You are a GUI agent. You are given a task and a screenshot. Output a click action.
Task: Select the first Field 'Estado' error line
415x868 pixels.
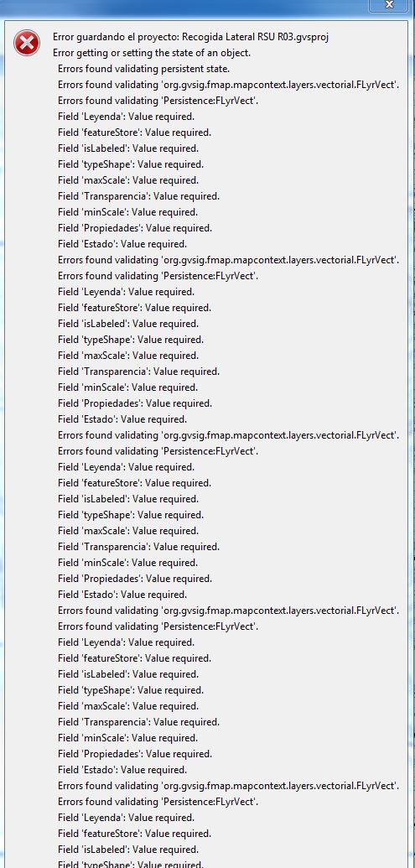[122, 244]
